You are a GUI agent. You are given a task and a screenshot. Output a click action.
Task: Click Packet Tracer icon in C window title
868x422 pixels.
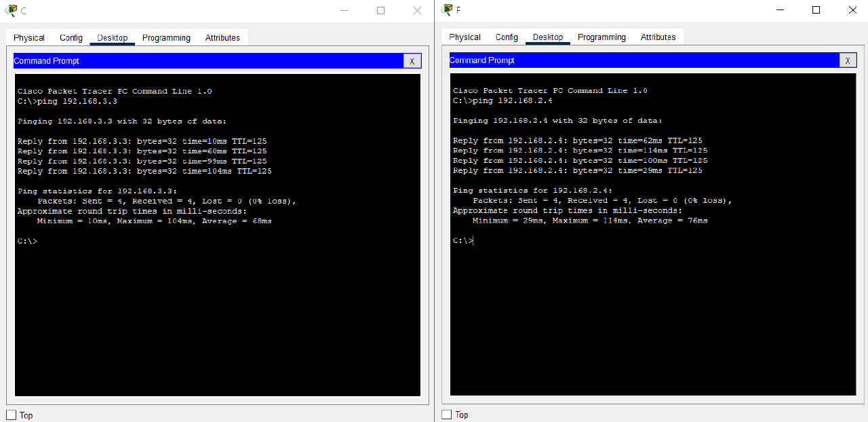click(x=11, y=10)
